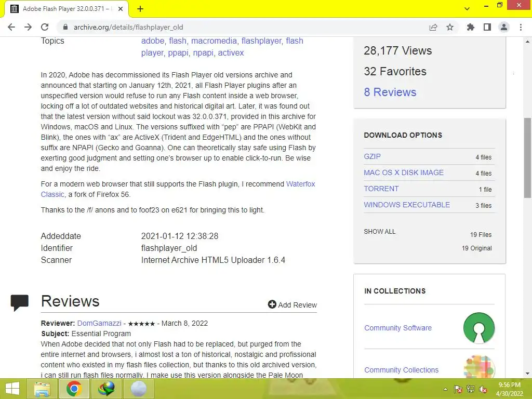Open the npapi topic link
The image size is (532, 399).
pos(203,52)
